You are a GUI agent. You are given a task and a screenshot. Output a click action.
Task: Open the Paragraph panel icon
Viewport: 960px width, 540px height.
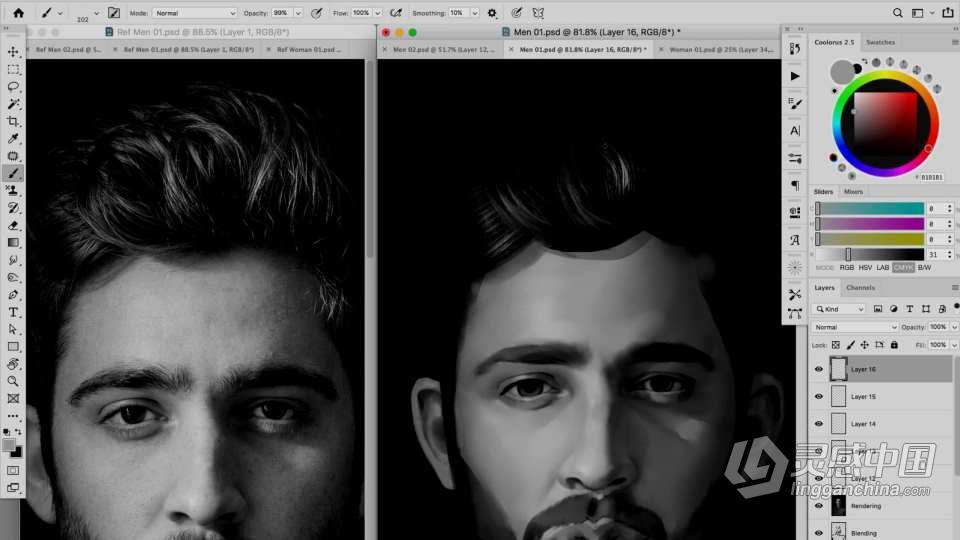(795, 185)
